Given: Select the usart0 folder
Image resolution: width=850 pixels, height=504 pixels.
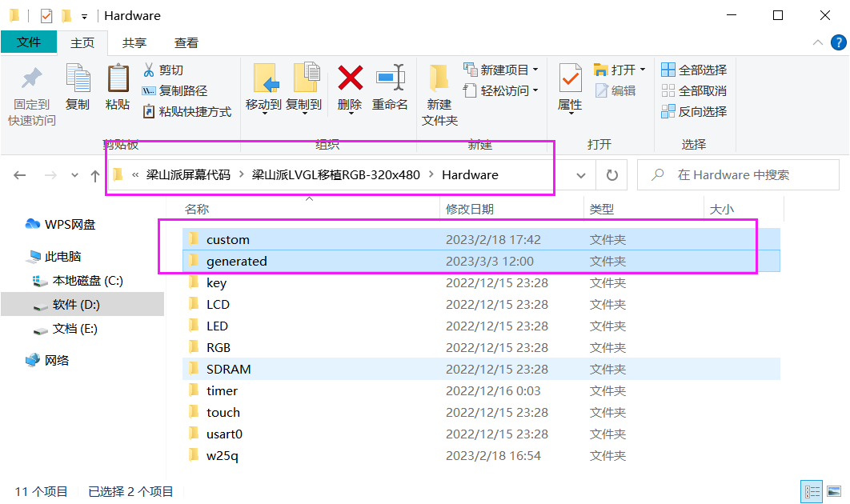Looking at the screenshot, I should pos(481,434).
